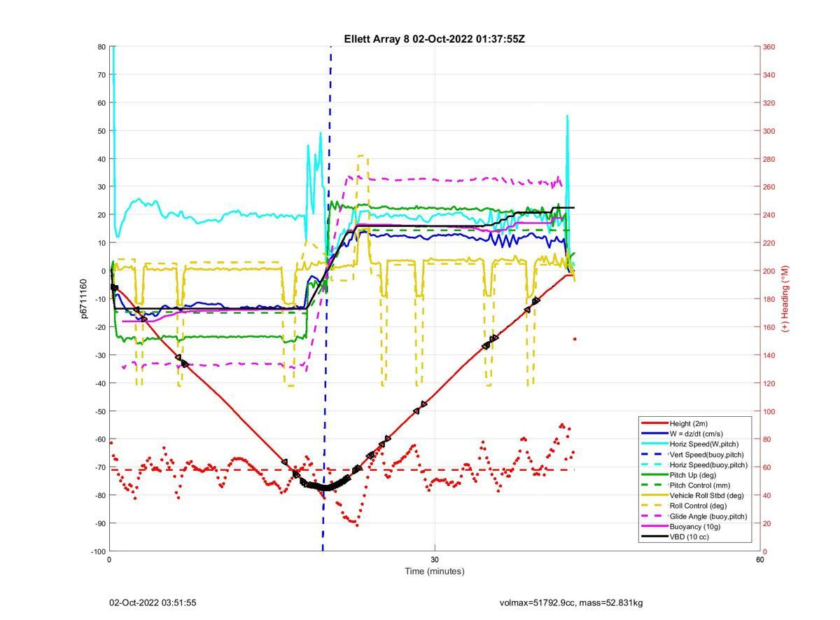Click the red Height line swatch in legend

(x=654, y=424)
